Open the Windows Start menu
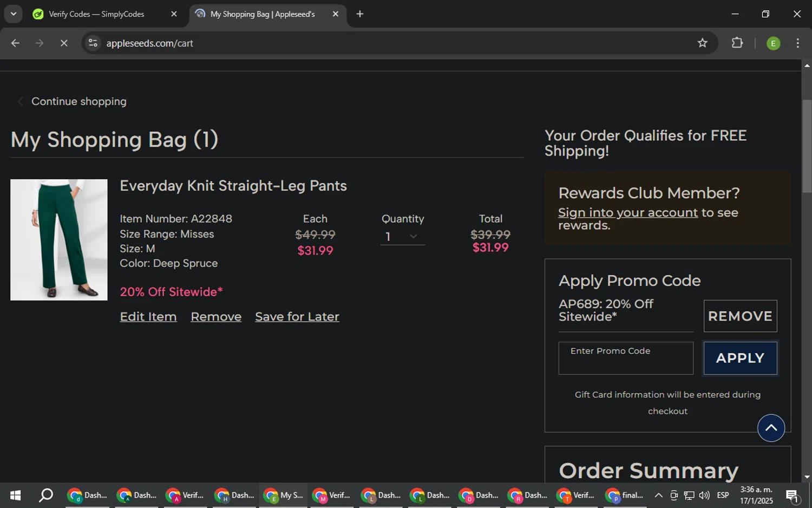812x508 pixels. pos(15,495)
